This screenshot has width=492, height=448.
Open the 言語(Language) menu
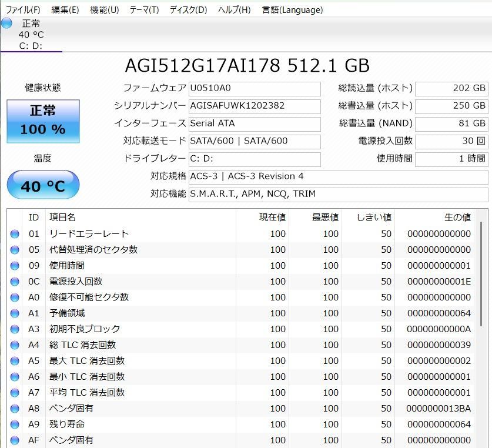[x=293, y=10]
